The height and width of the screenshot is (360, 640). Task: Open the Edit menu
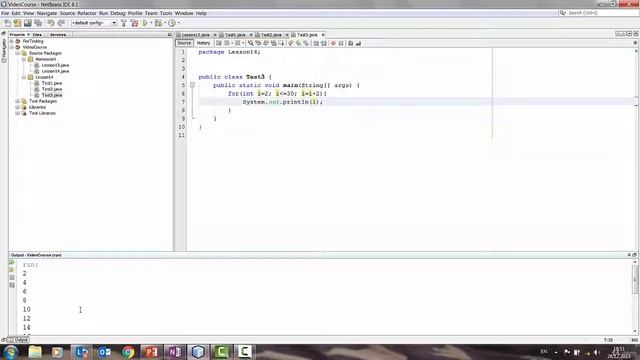click(16, 13)
